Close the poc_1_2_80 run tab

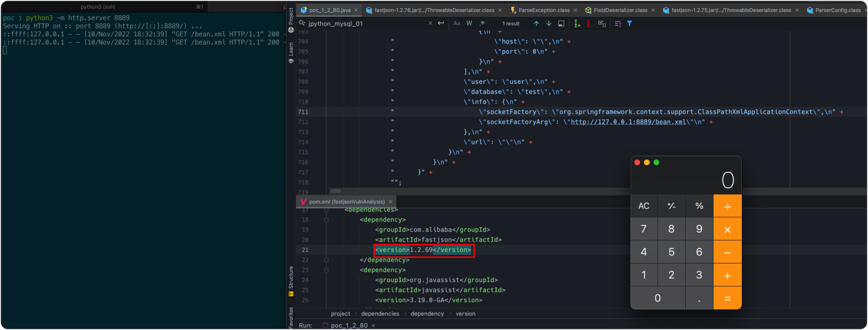coord(374,325)
